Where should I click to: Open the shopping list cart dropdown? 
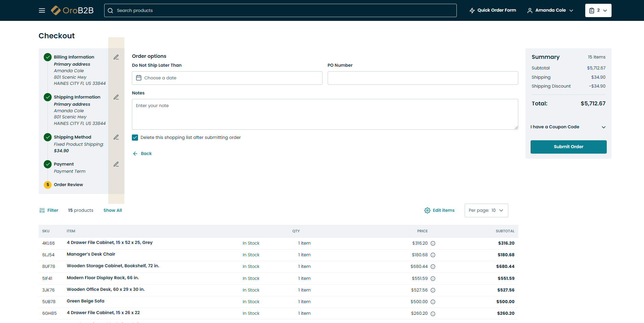pos(598,11)
